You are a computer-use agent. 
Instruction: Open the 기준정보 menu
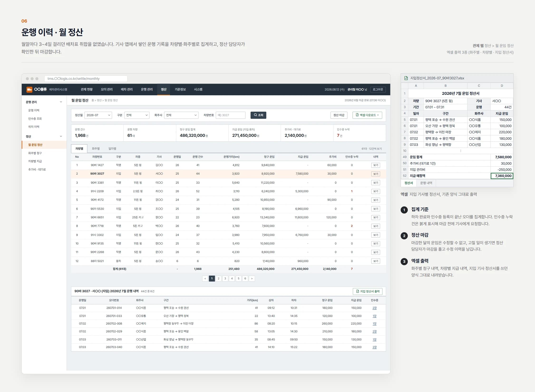pos(180,89)
